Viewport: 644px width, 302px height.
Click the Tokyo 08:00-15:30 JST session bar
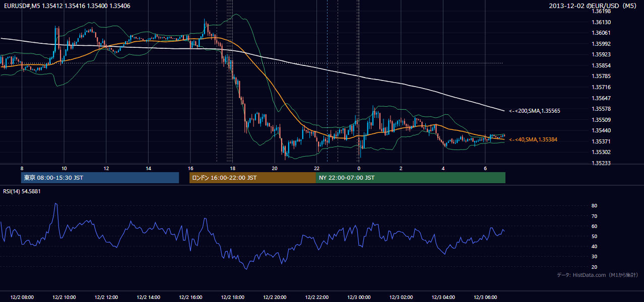pos(100,178)
